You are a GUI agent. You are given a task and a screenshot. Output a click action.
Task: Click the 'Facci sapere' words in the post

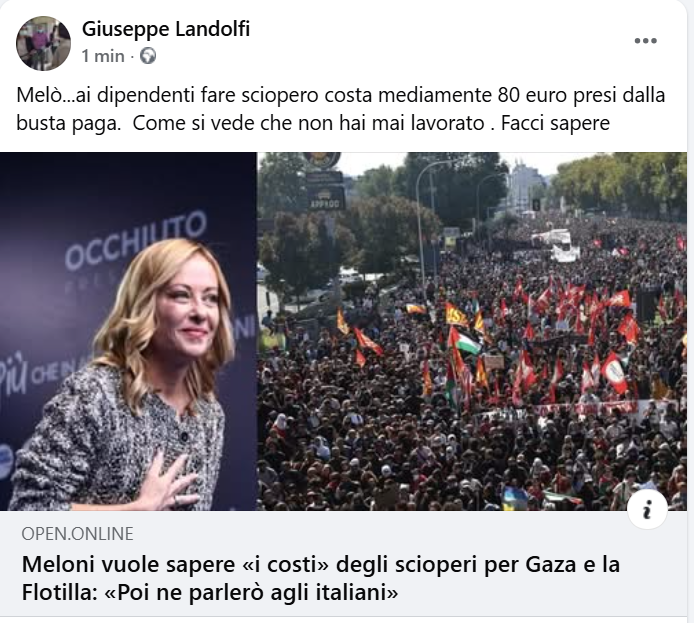tap(555, 123)
